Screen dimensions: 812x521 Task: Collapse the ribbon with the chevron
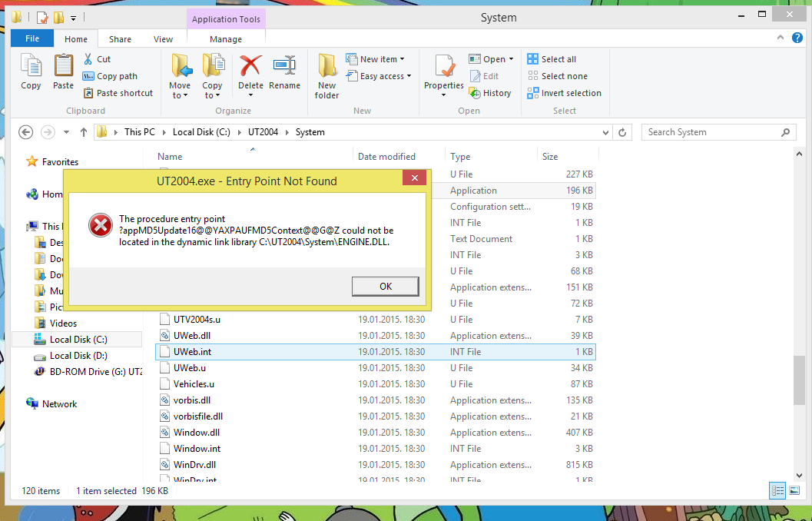click(x=781, y=38)
